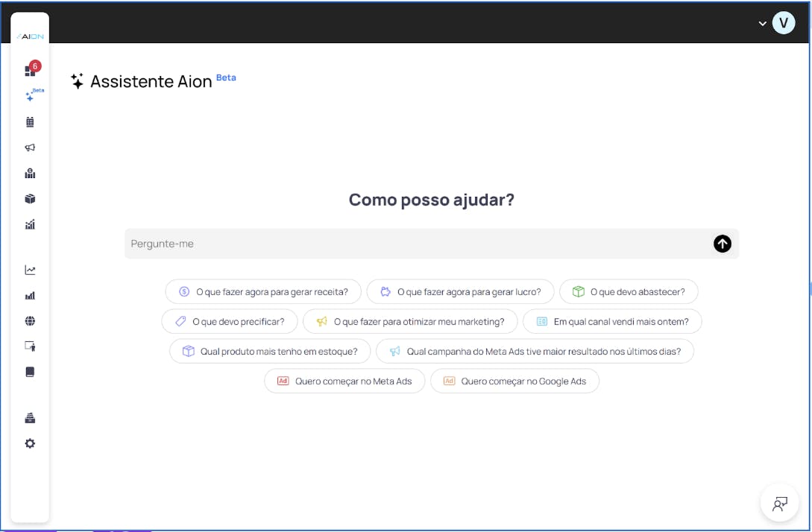Click the 'Como posso ajudar?' heading
Viewport: 812px width, 532px height.
tap(432, 200)
